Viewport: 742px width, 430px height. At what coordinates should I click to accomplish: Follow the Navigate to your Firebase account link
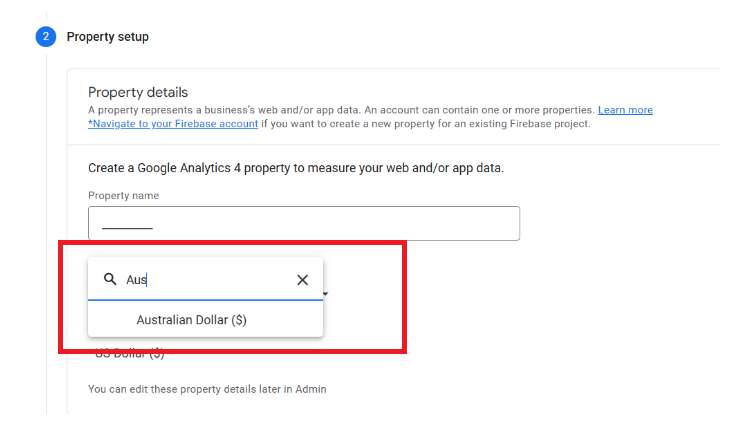click(x=173, y=123)
